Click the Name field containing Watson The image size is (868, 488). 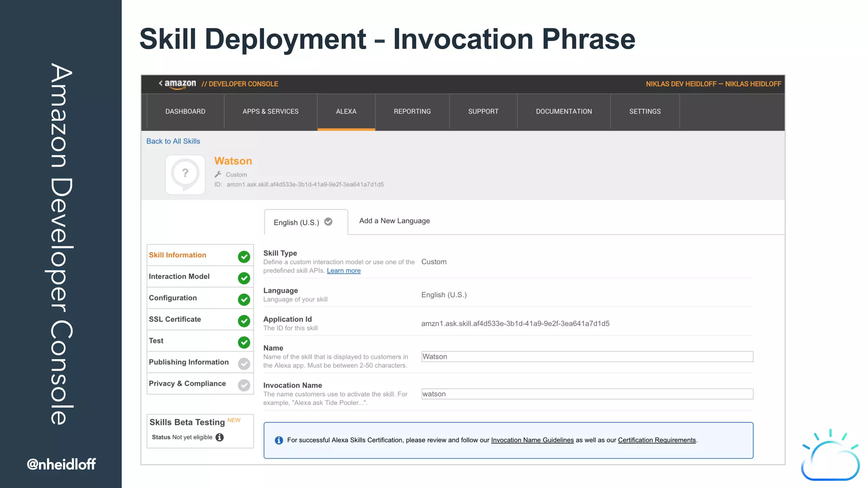587,357
